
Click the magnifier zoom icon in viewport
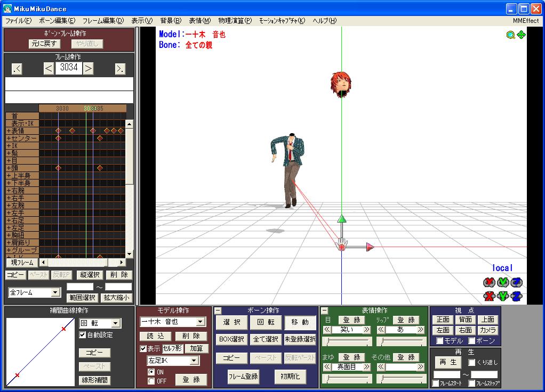(x=510, y=35)
